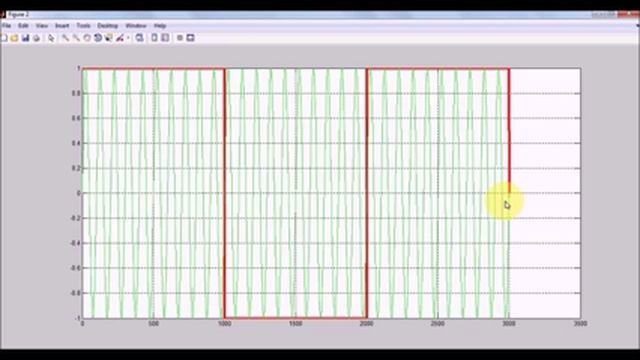Open the Help menu
The width and height of the screenshot is (640, 360).
point(160,26)
